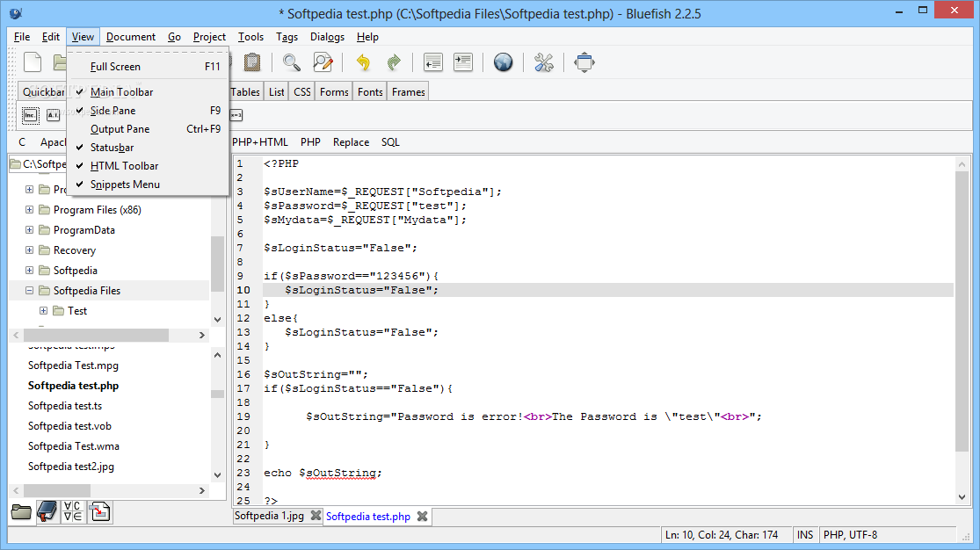This screenshot has width=980, height=550.
Task: Open Preferences with wrench and screwdriver icon
Action: pyautogui.click(x=544, y=62)
